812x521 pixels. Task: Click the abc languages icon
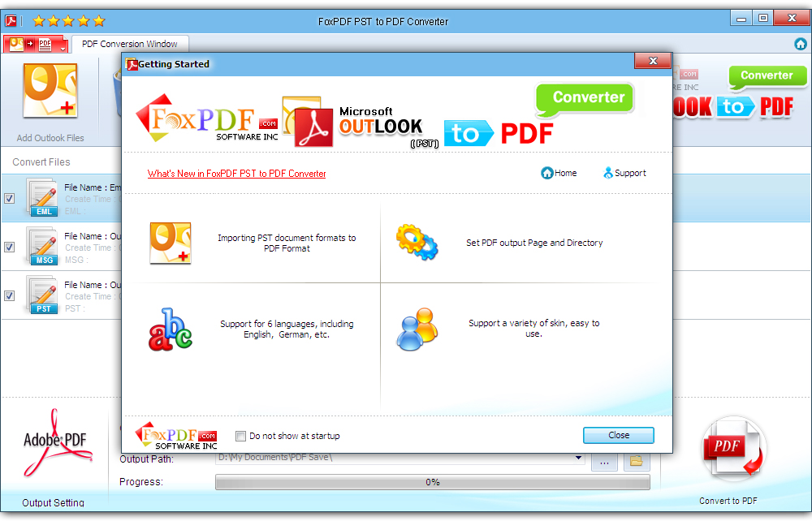[x=171, y=329]
